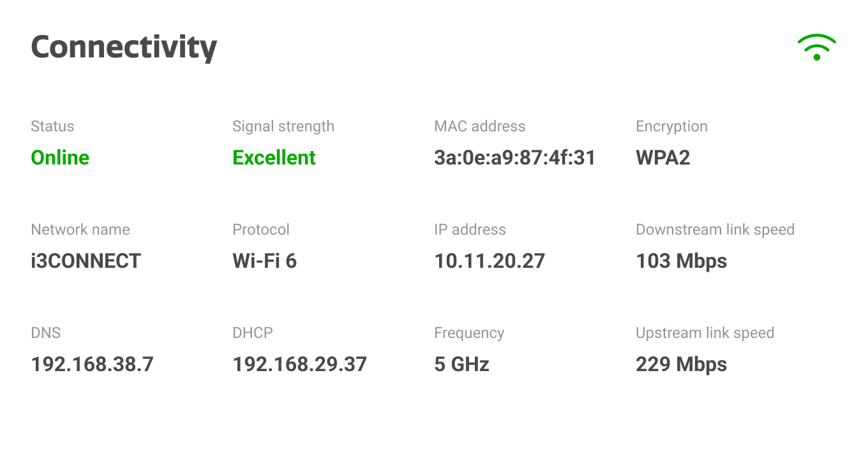This screenshot has width=868, height=454.
Task: Click the Frequency label
Action: [468, 333]
